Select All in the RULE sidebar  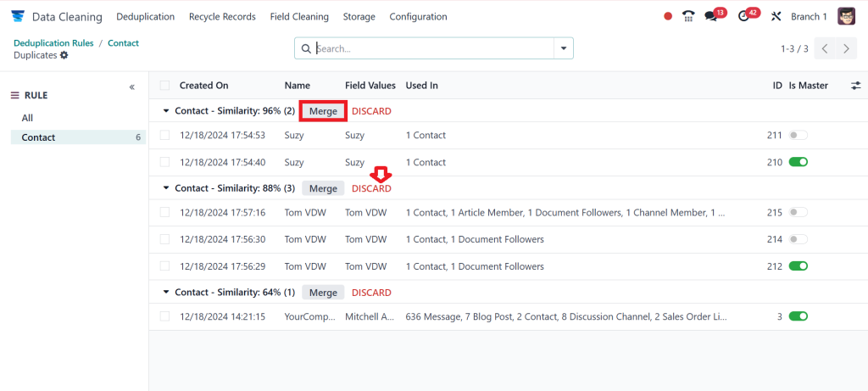[28, 118]
